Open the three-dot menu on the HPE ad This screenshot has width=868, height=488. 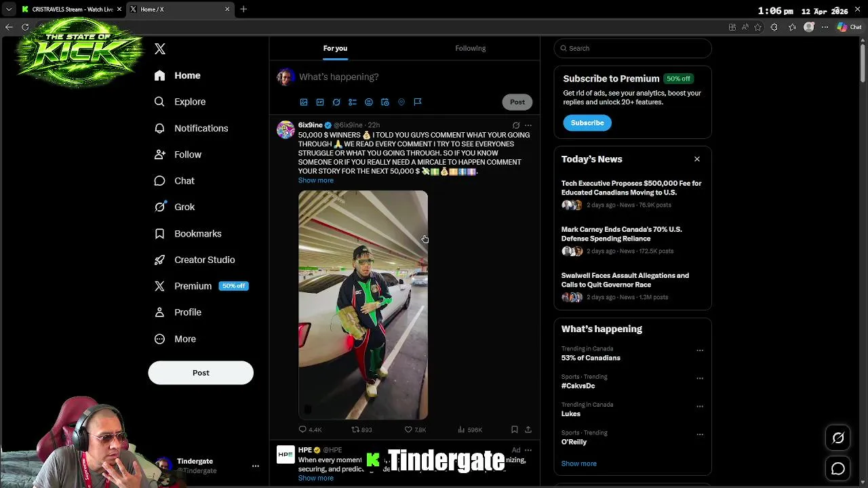click(528, 450)
